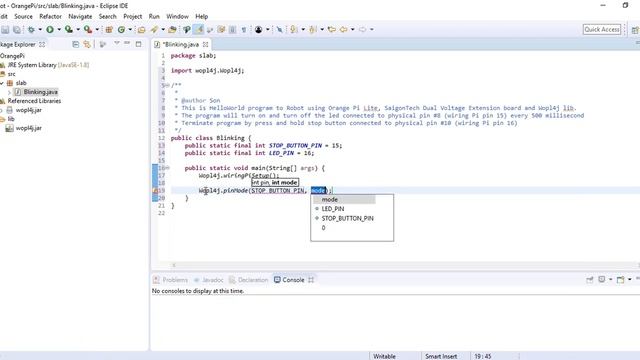Click Open Console icon in Console view
This screenshot has width=640, height=360.
[620, 280]
